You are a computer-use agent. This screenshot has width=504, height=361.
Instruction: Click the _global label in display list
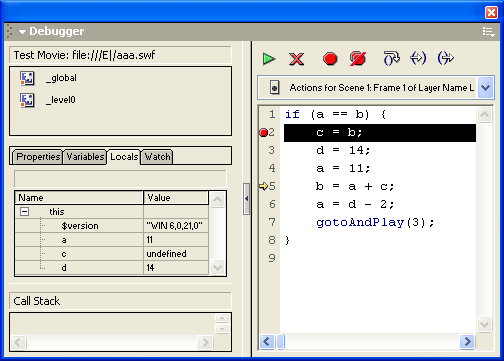[61, 78]
